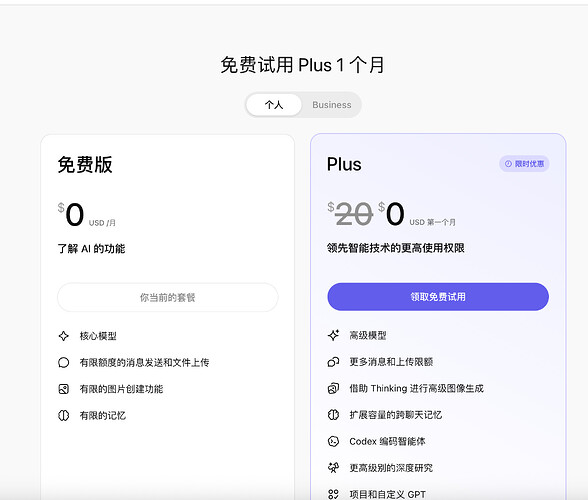Image resolution: width=588 pixels, height=500 pixels.
Task: Click the 更多消息和上传限额 text
Action: [391, 362]
